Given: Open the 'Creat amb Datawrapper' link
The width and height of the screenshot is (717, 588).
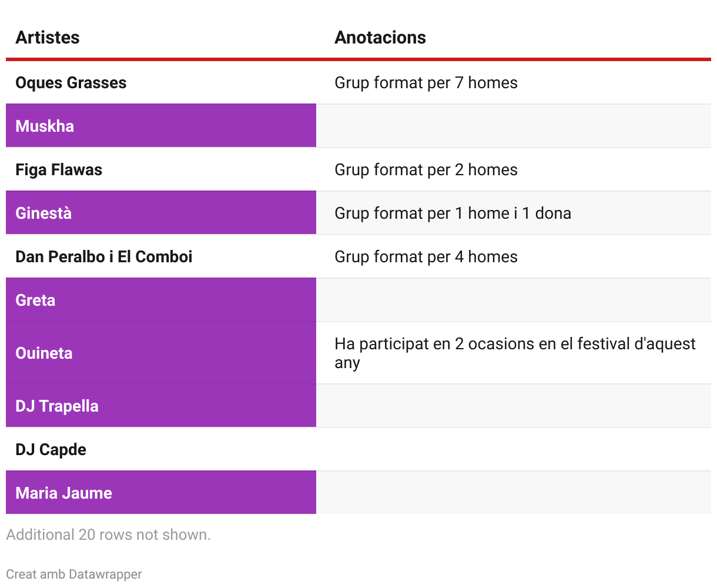Looking at the screenshot, I should coord(74,574).
